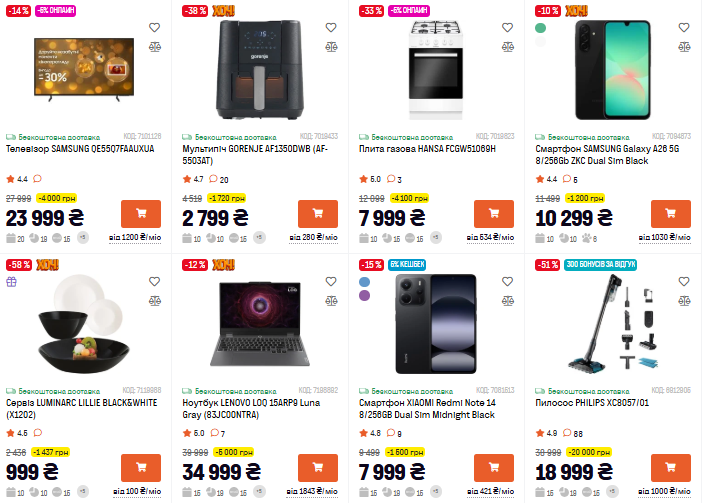The image size is (702, 503).
Task: Add Luminarc Lillie dinner set to wishlist
Action: point(155,282)
